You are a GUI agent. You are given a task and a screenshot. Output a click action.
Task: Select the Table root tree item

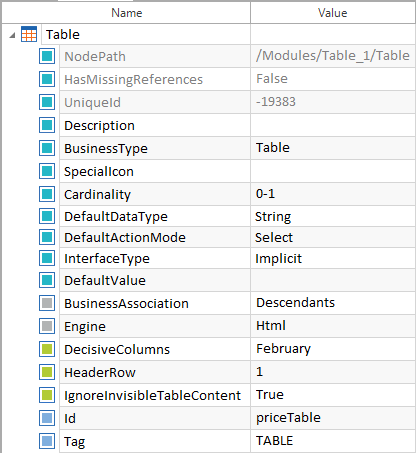(x=63, y=34)
